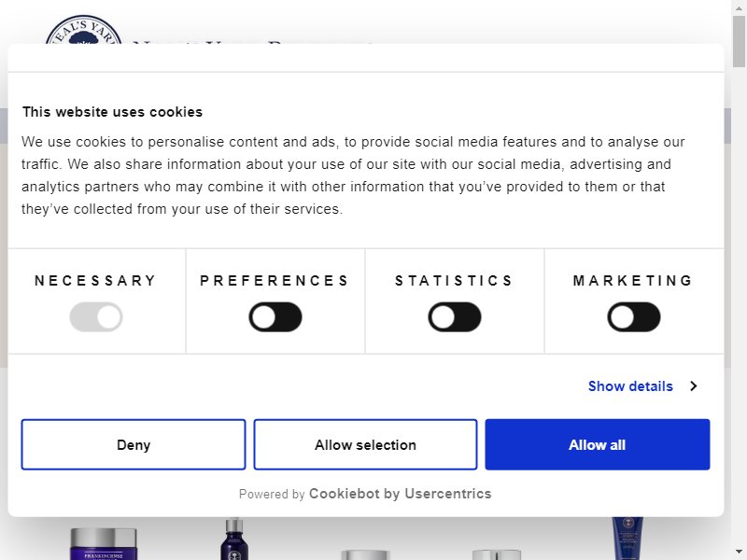
Task: Select the Frankincense jar product thumbnail
Action: pos(104,543)
